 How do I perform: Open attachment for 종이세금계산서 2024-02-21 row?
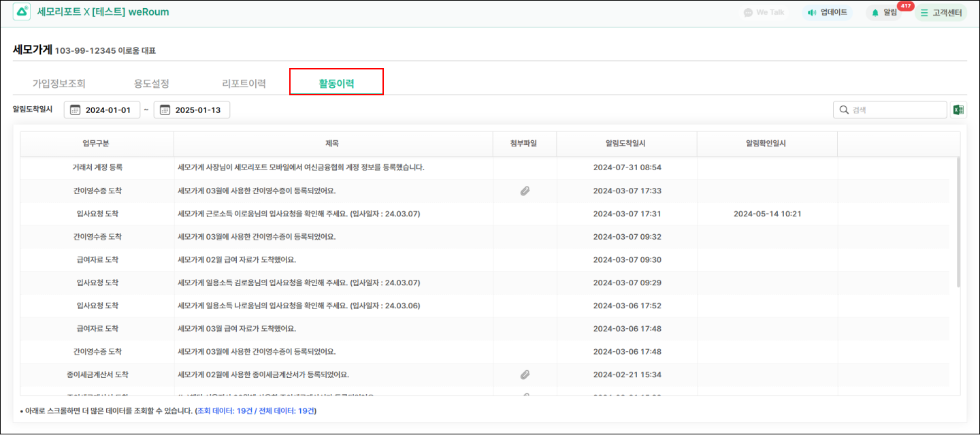[525, 374]
